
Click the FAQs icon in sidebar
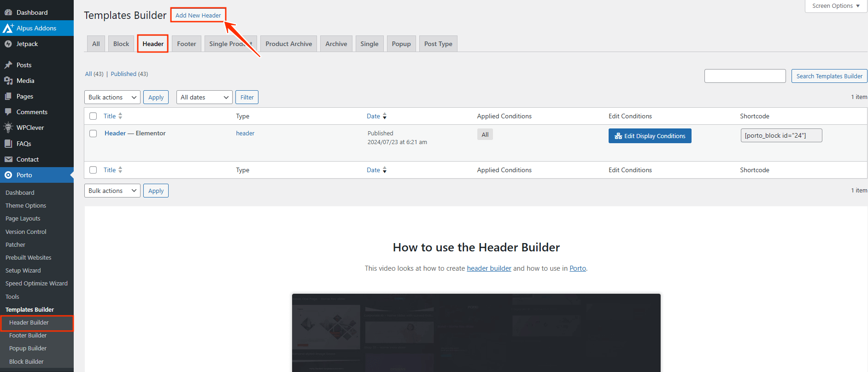click(x=8, y=144)
